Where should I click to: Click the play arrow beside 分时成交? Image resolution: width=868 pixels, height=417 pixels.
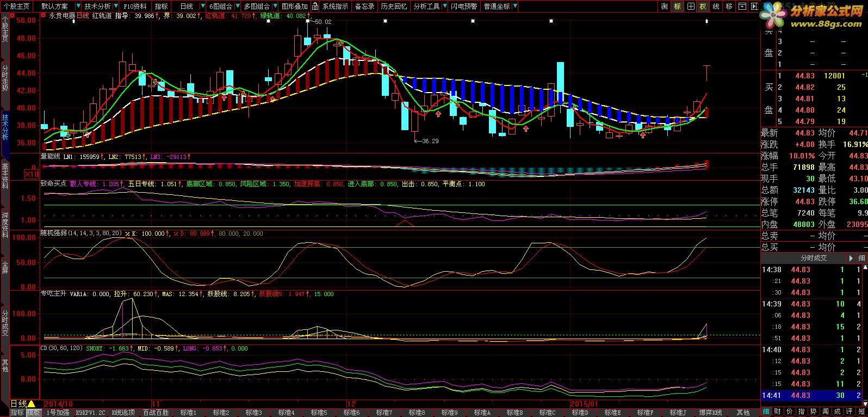851,258
